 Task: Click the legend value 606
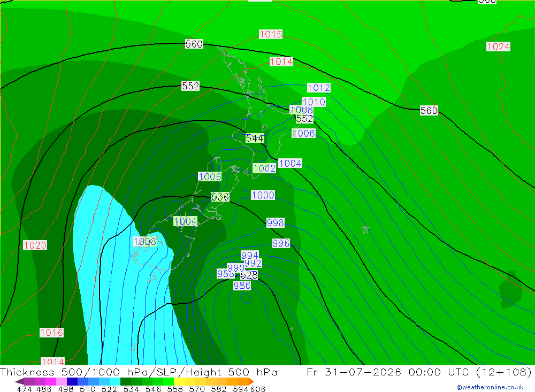click(x=258, y=389)
